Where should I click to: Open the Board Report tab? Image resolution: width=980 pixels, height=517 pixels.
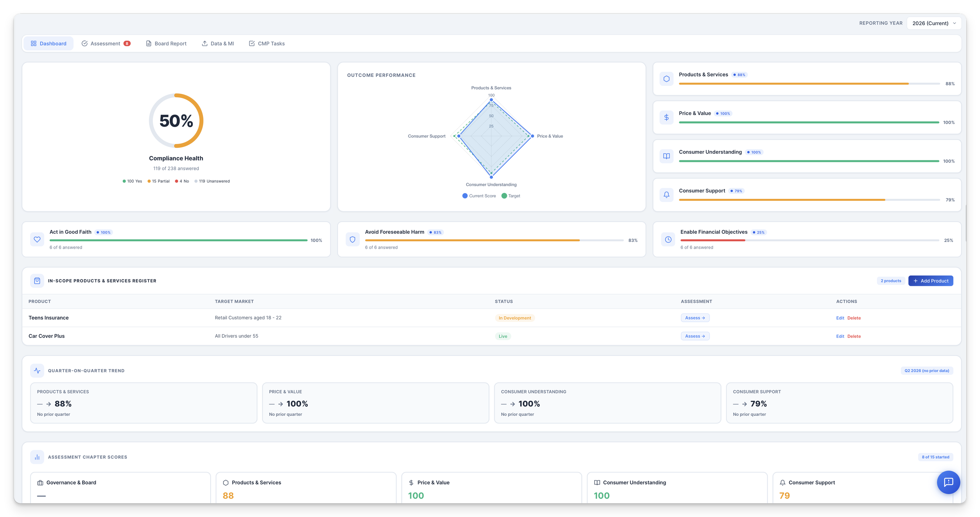click(166, 44)
